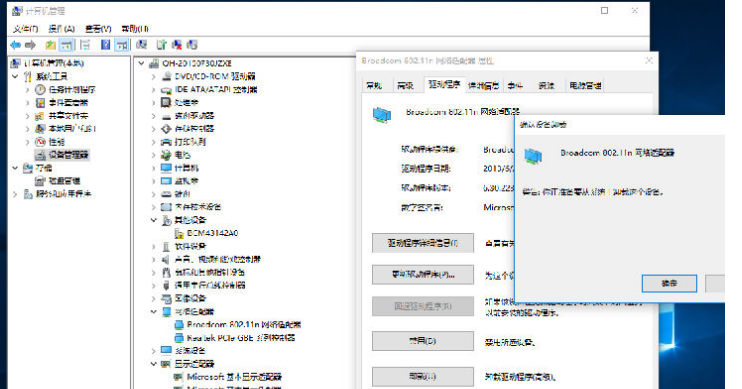Click the Up One Level folder icon
Viewport: 742px width, 389px height.
[x=50, y=45]
